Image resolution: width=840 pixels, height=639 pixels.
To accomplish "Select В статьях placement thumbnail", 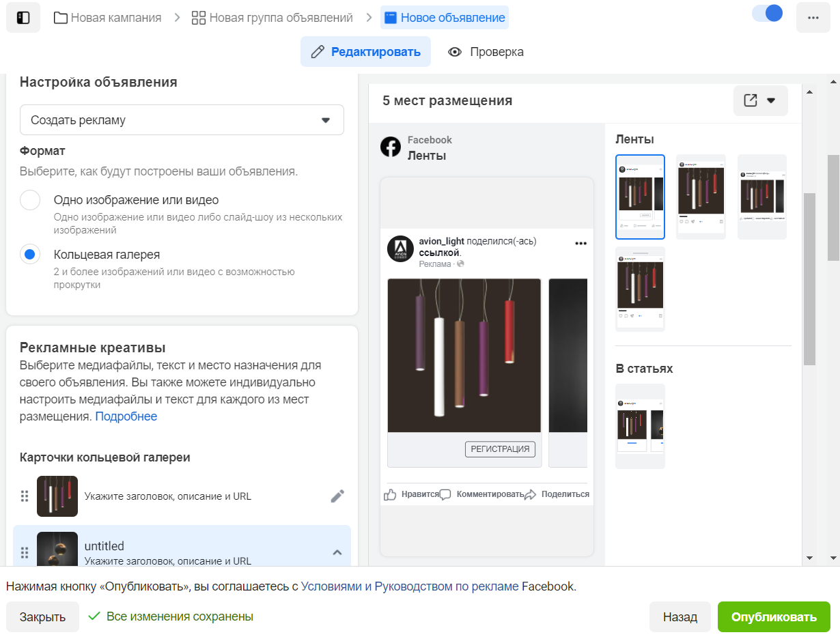I will point(640,426).
